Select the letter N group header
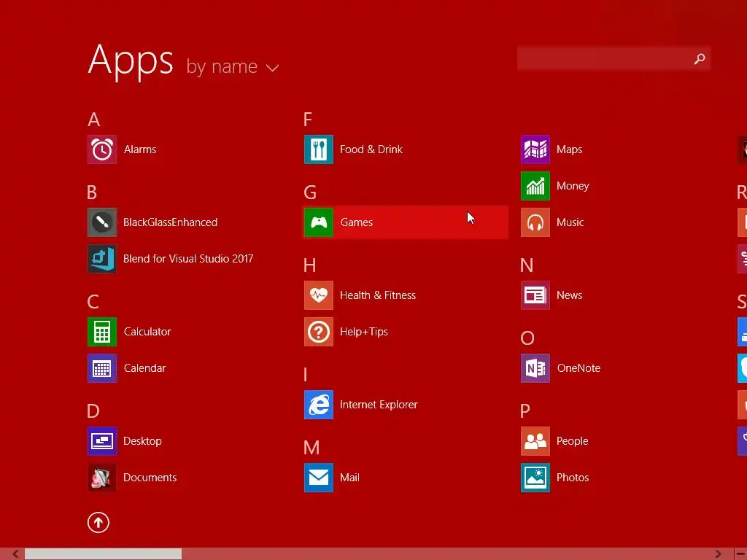This screenshot has width=747, height=560. click(527, 265)
